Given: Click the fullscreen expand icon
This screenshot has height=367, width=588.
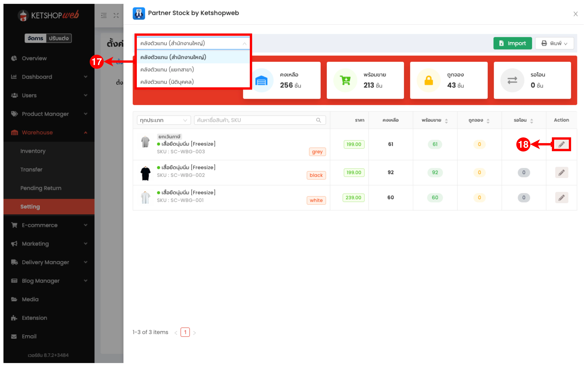Looking at the screenshot, I should (x=116, y=16).
